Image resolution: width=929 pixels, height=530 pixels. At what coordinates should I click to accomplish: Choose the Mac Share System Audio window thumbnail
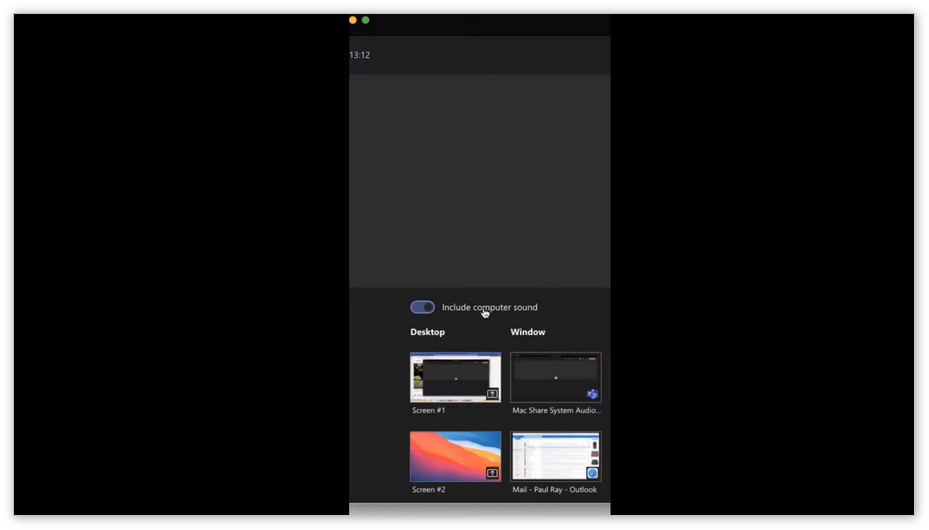click(555, 377)
